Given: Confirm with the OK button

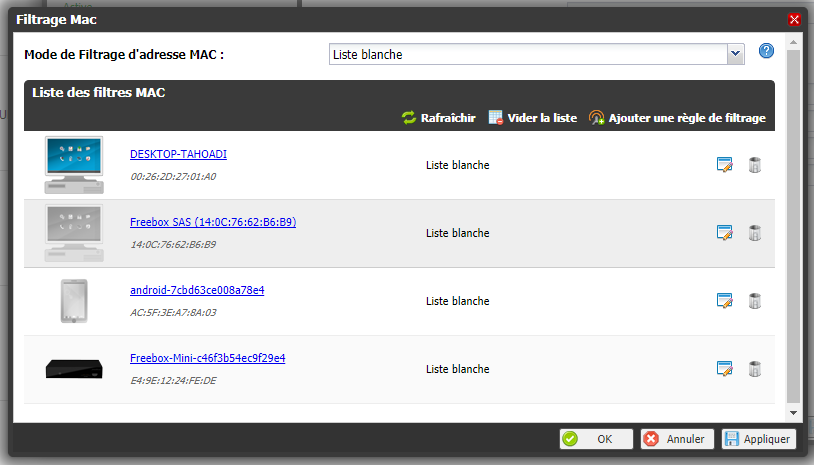Looking at the screenshot, I should pos(596,439).
